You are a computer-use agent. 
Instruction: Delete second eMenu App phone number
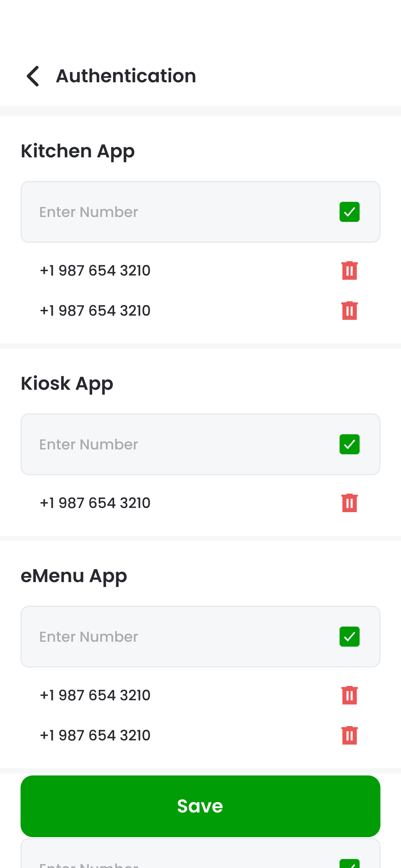click(349, 735)
